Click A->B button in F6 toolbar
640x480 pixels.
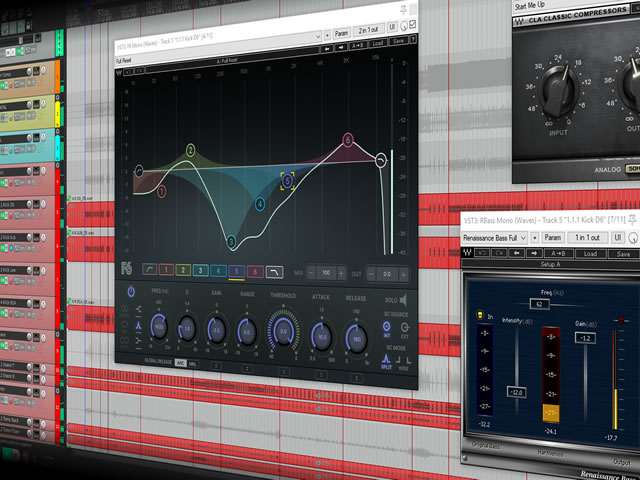358,46
